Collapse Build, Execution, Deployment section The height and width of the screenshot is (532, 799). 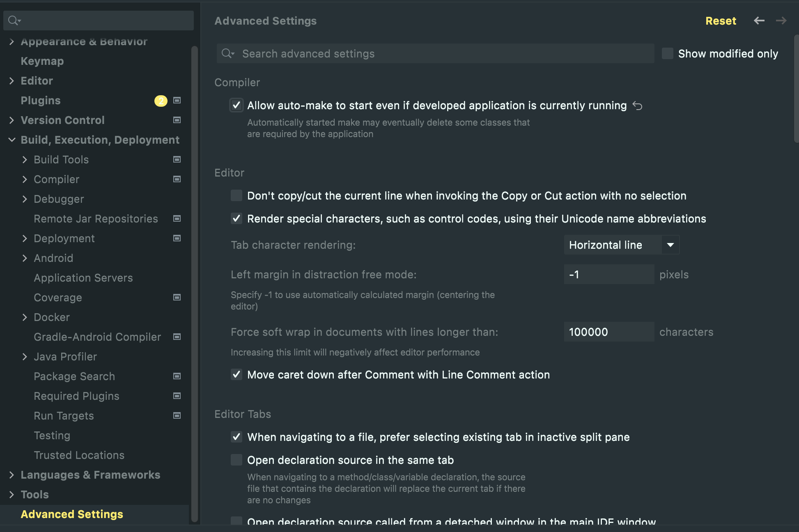pyautogui.click(x=12, y=140)
